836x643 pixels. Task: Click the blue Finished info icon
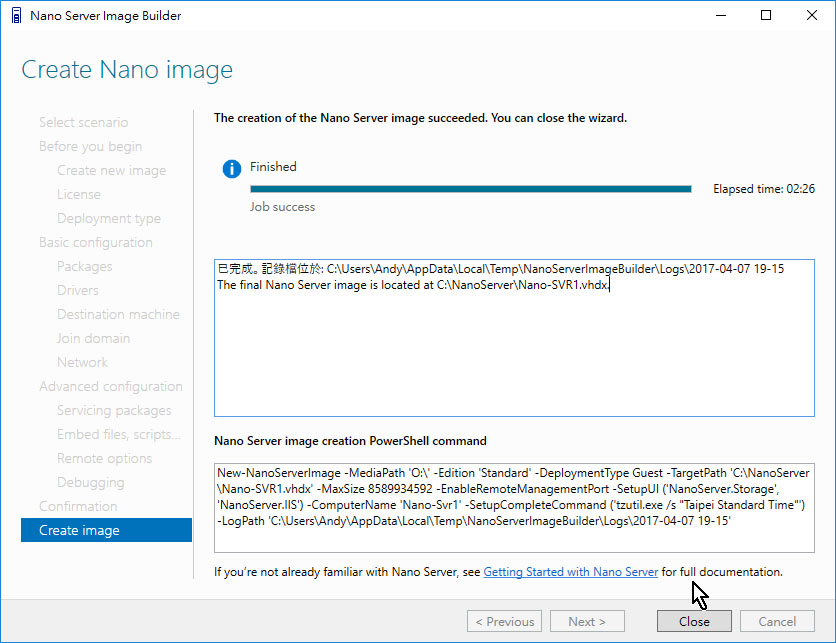[x=231, y=168]
